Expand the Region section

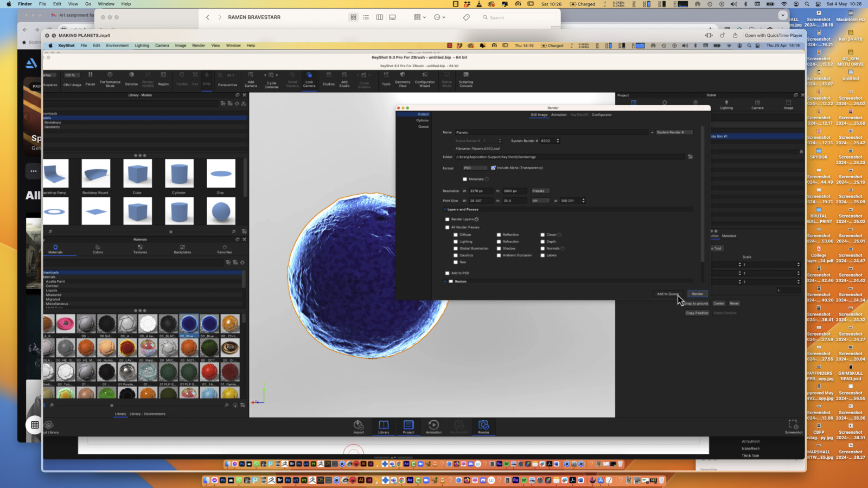(x=445, y=281)
